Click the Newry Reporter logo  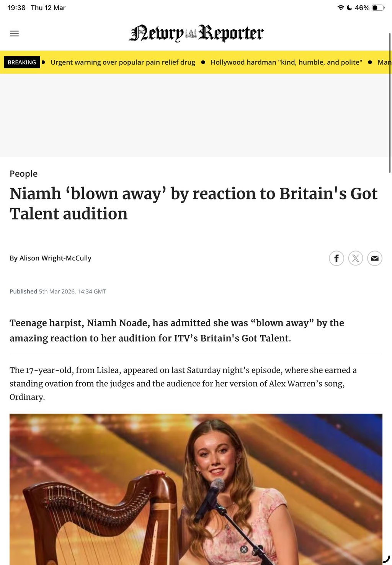coord(196,33)
